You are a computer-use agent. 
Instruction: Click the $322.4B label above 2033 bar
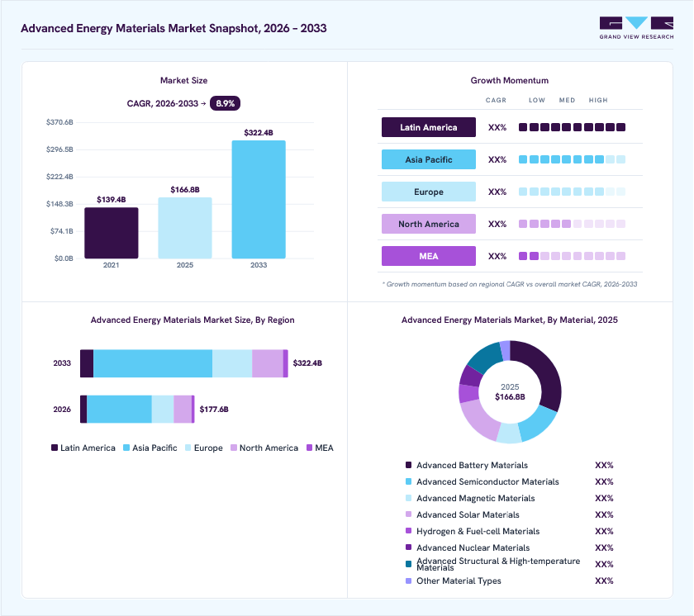click(259, 133)
